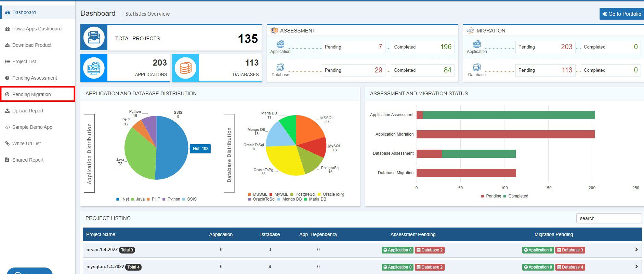644x274 pixels.
Task: Click the Sample Demo App code icon
Action: 8,127
